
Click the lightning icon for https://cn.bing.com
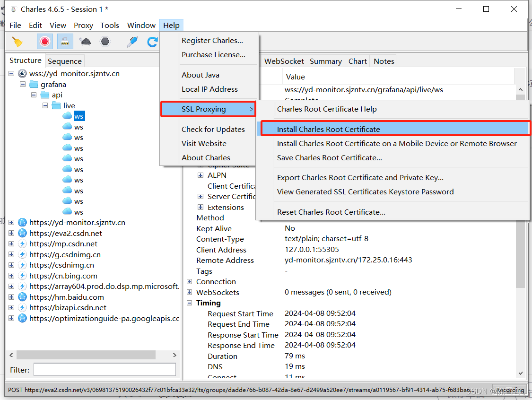(x=22, y=276)
